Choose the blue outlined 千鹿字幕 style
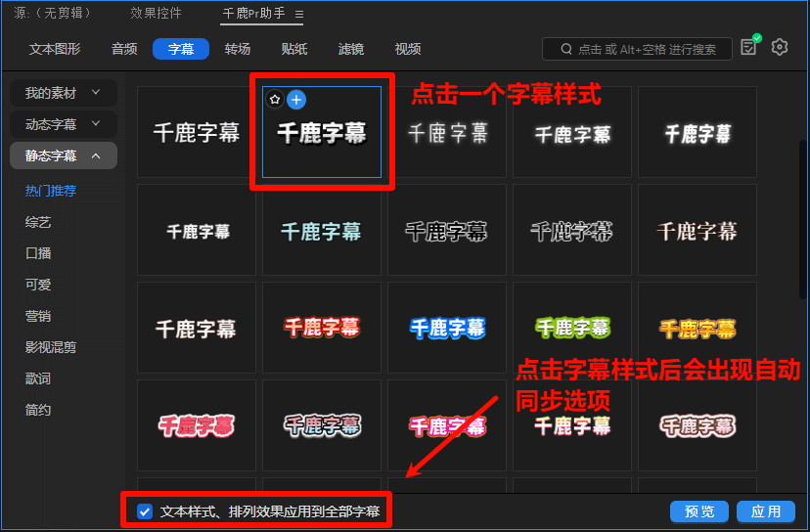 [447, 328]
